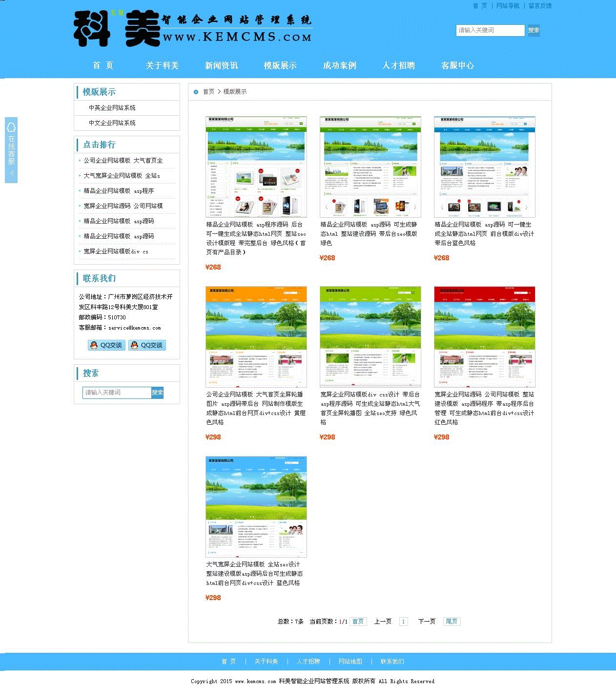Click the sidebar 搜索 button

tap(157, 393)
